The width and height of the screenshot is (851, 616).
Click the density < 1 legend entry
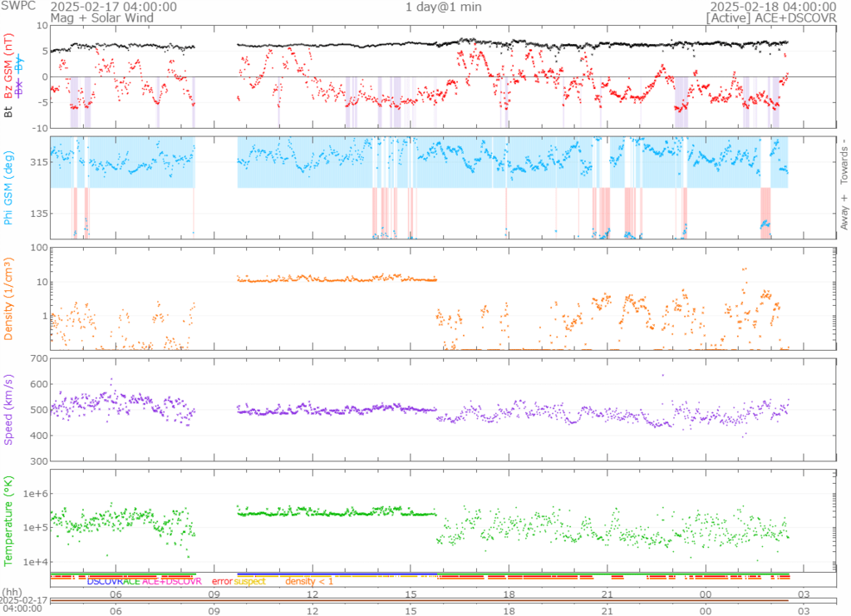309,581
